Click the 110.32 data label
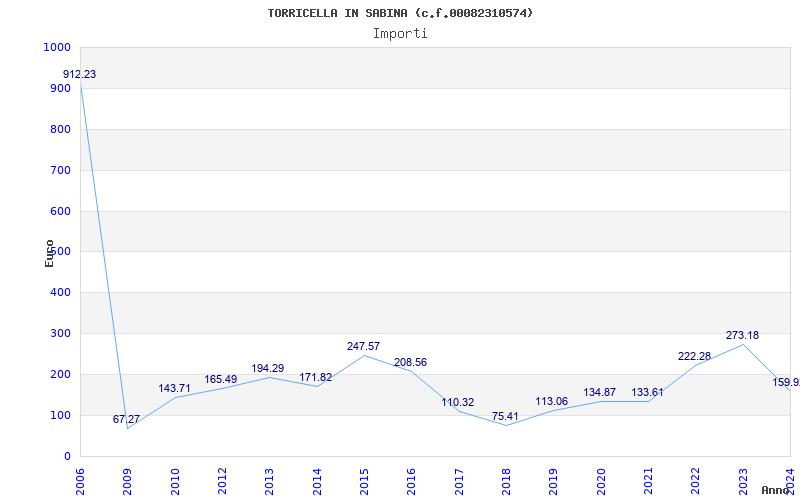 click(458, 403)
